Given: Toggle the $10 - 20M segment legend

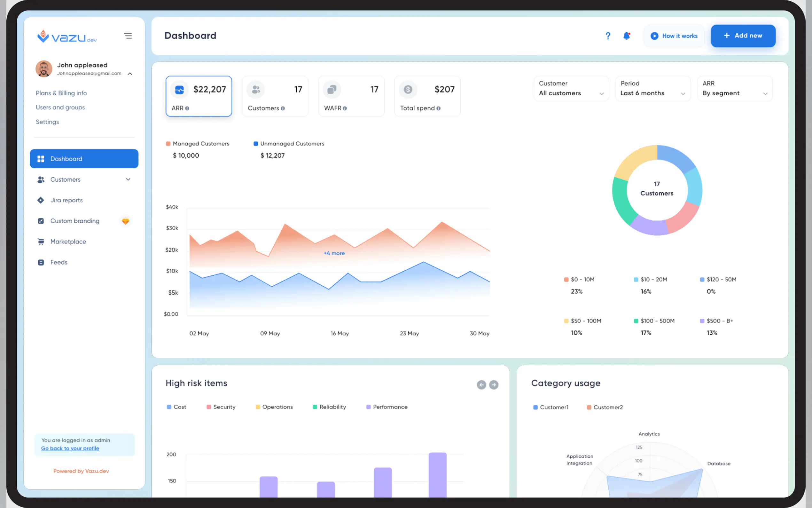Looking at the screenshot, I should coord(651,280).
